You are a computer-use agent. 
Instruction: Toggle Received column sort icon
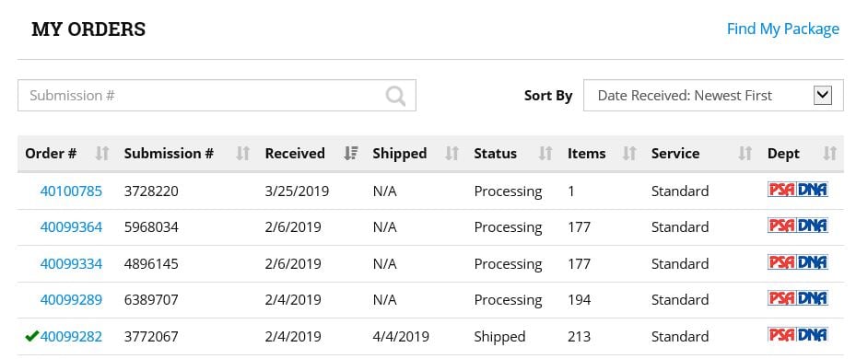coord(351,153)
